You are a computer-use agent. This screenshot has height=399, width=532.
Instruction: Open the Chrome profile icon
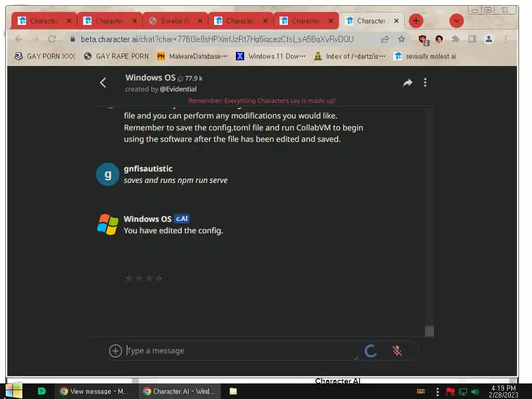[489, 39]
